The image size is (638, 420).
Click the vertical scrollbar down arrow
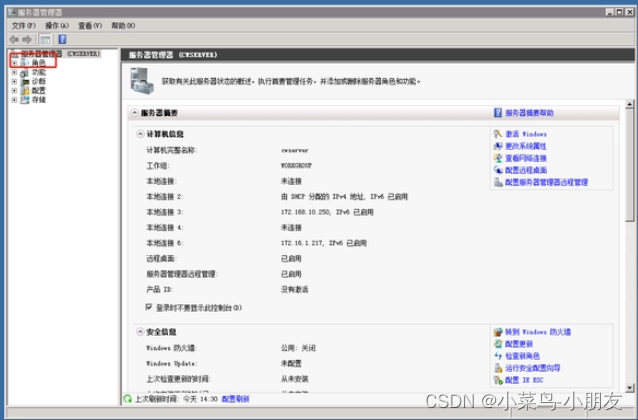(x=629, y=387)
